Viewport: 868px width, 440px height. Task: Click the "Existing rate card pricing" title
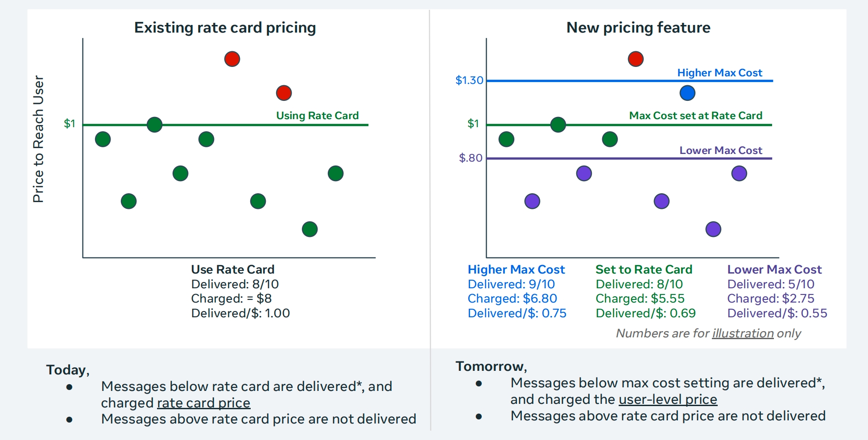point(225,28)
